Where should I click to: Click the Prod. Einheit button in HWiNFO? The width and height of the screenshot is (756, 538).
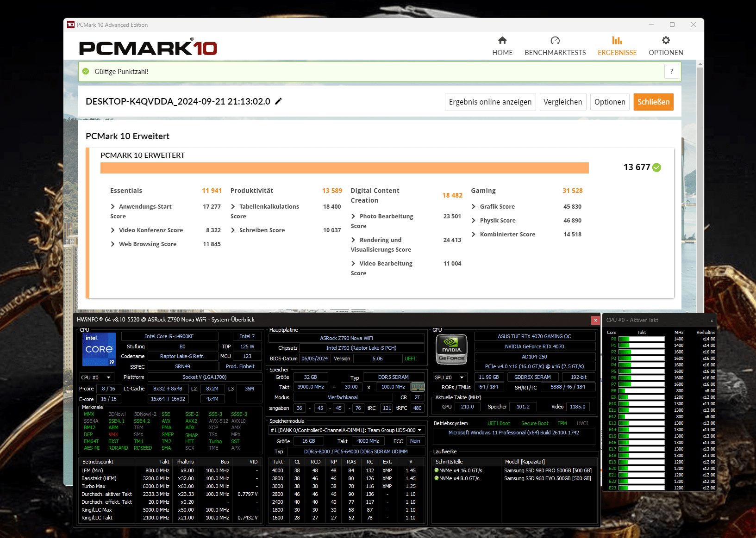point(240,366)
